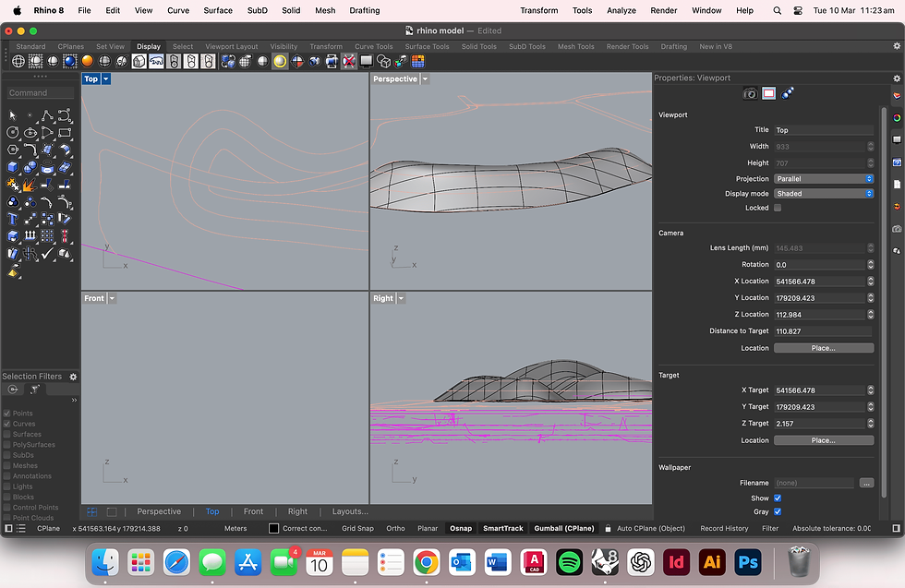Screen dimensions: 905x588
Task: Click the camera Location Place button
Action: [824, 348]
